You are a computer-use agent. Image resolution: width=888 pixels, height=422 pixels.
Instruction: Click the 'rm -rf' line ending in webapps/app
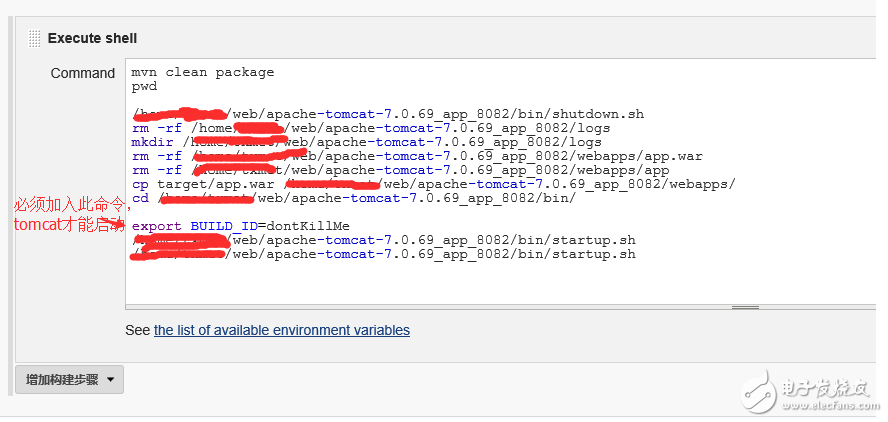pyautogui.click(x=400, y=170)
